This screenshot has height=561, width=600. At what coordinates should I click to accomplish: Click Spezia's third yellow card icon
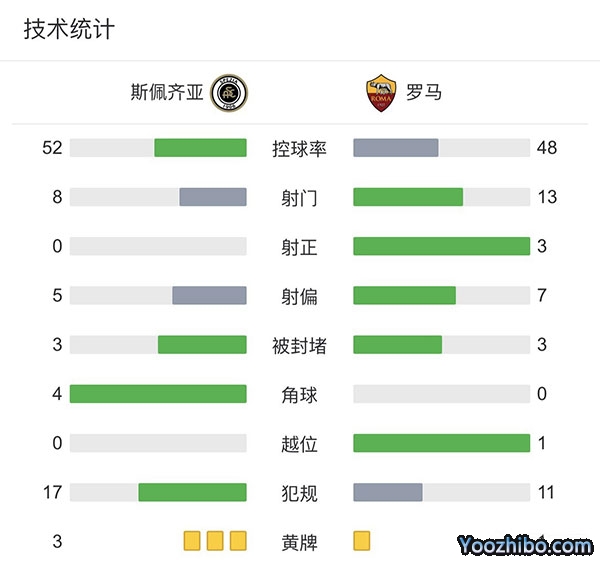[x=238, y=541]
